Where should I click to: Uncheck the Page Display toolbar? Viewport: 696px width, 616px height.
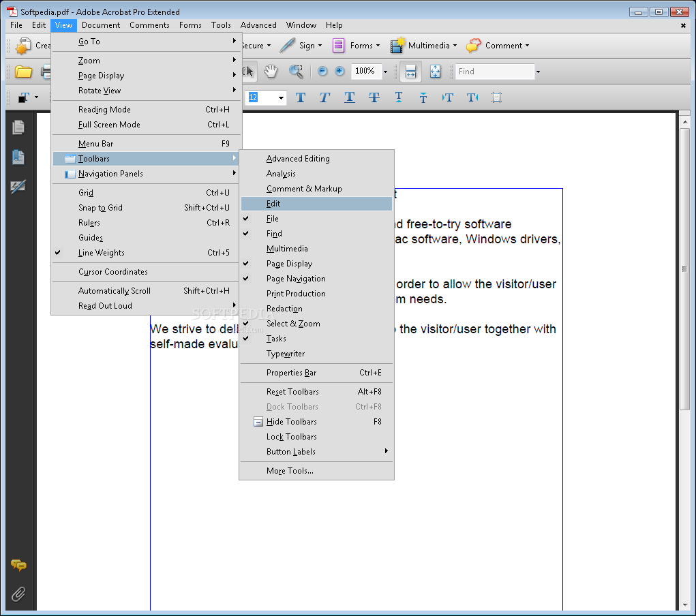316,264
